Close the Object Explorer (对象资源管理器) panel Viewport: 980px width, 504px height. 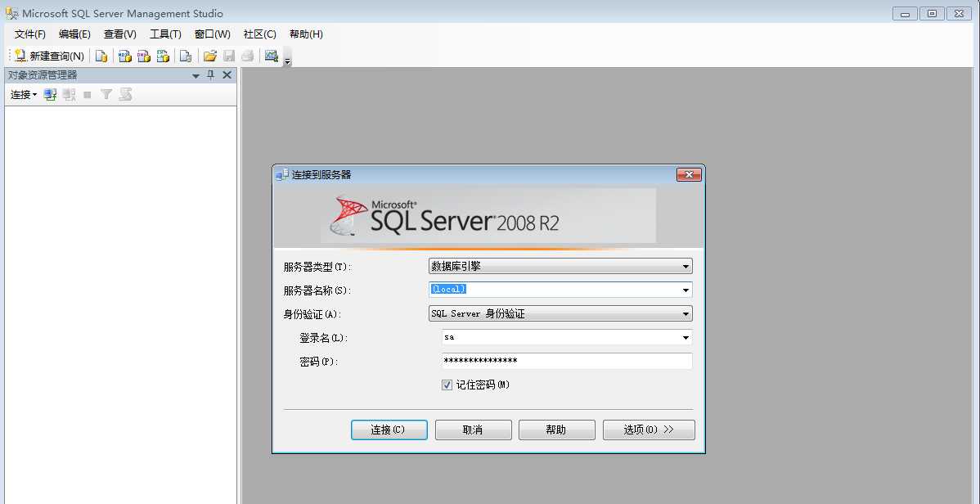[227, 75]
